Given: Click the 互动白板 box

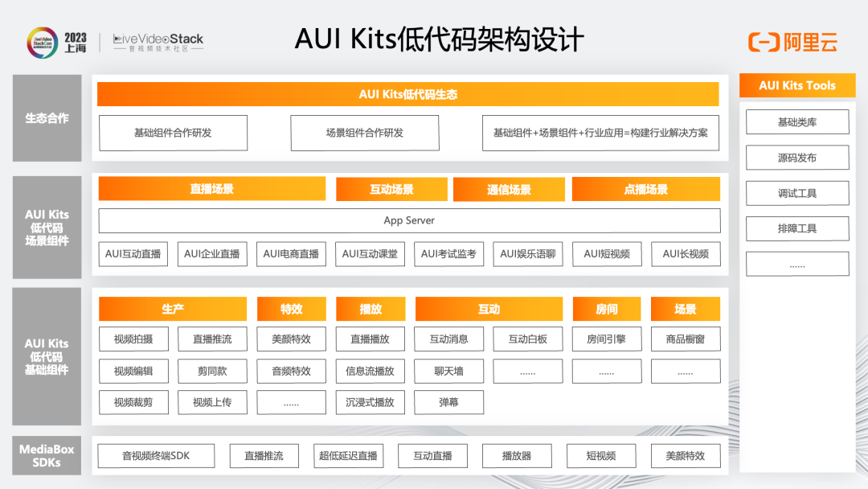Looking at the screenshot, I should (x=528, y=339).
